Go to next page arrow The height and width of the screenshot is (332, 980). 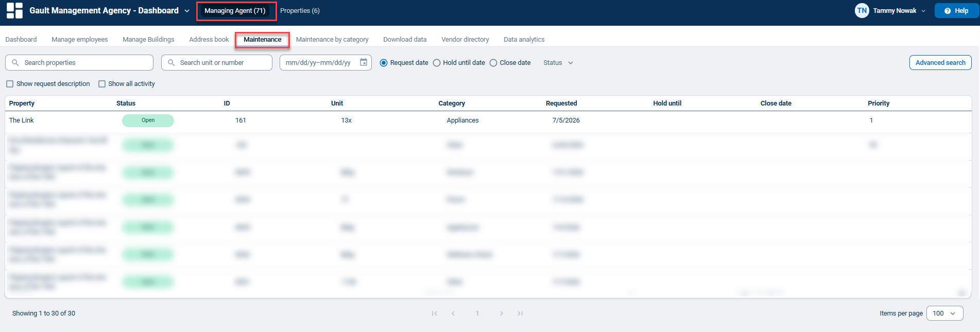click(502, 313)
